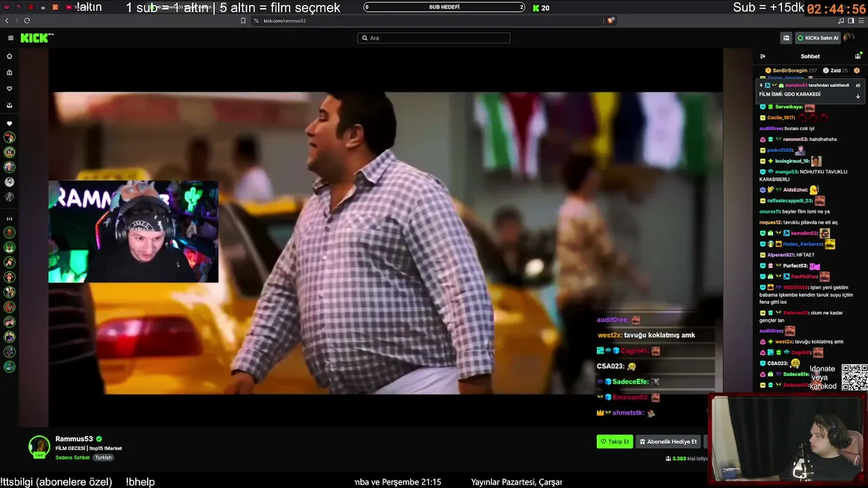Click BenBirBoregim top gifter entry
The width and height of the screenshot is (868, 488).
click(x=791, y=70)
